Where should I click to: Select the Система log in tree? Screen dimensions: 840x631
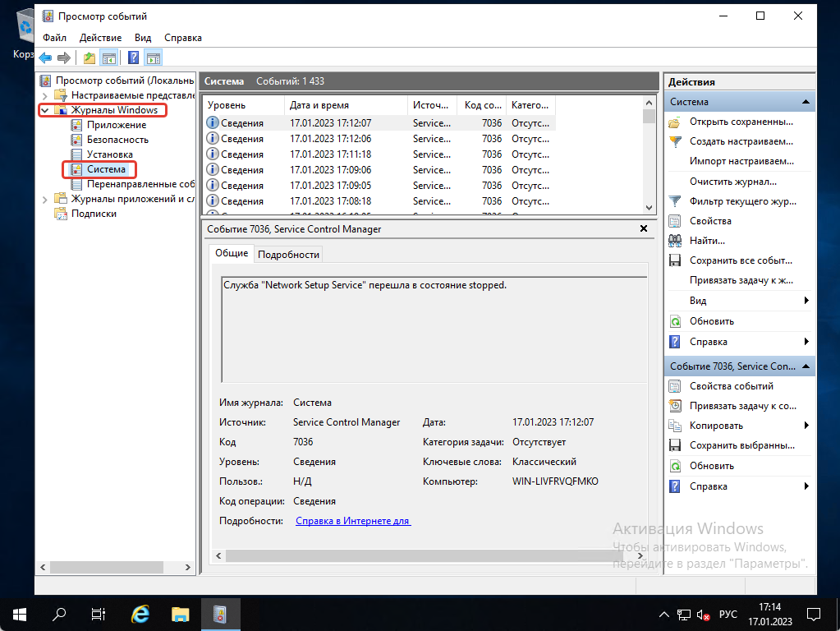[106, 169]
